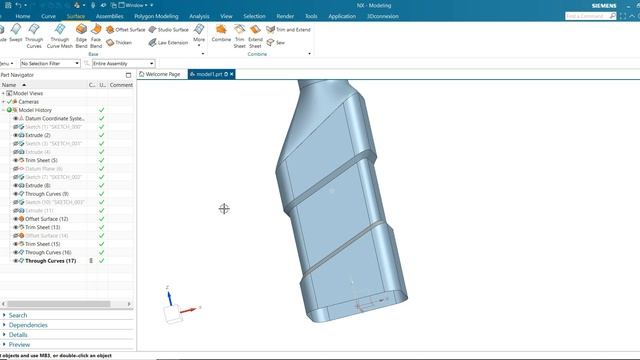Click the full screen icon near search
640x360 pixels.
point(623,16)
